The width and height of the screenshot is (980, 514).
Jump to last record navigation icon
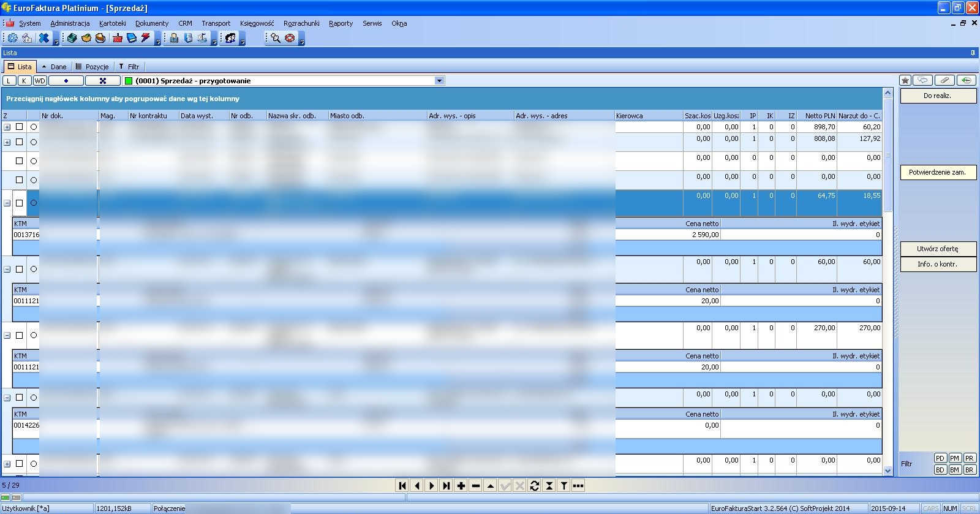pos(446,486)
